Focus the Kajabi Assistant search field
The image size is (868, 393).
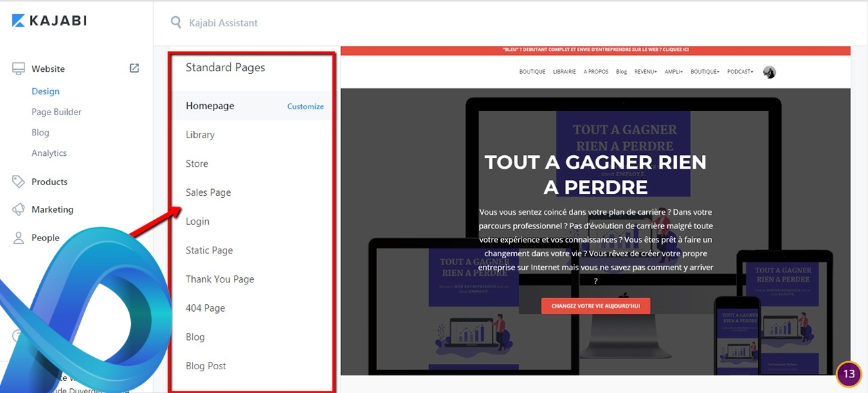pos(224,23)
